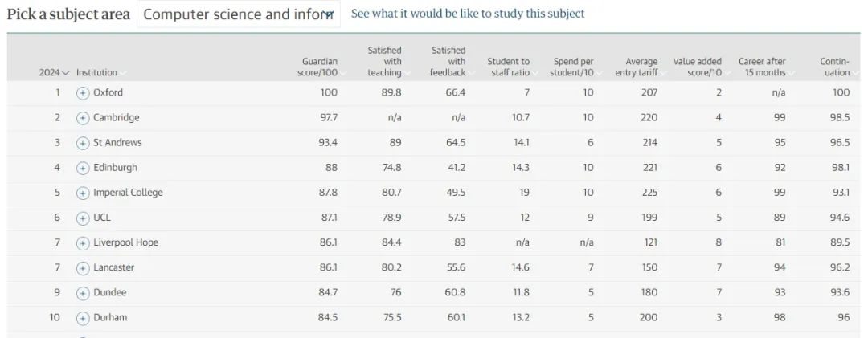Image resolution: width=868 pixels, height=338 pixels.
Task: Expand Cambridge details with plus icon
Action: (x=83, y=118)
